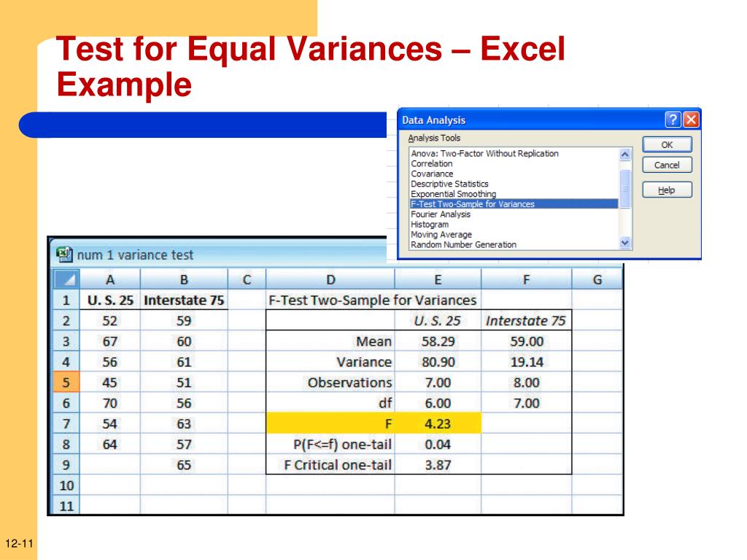
Task: Click cell B4 containing 61
Action: pos(184,362)
